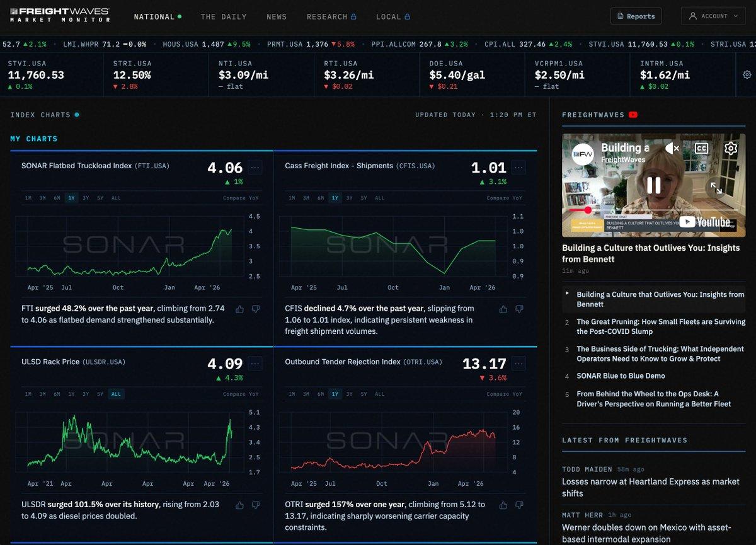The width and height of the screenshot is (756, 545).
Task: Switch to THE DAILY tab
Action: coord(224,16)
